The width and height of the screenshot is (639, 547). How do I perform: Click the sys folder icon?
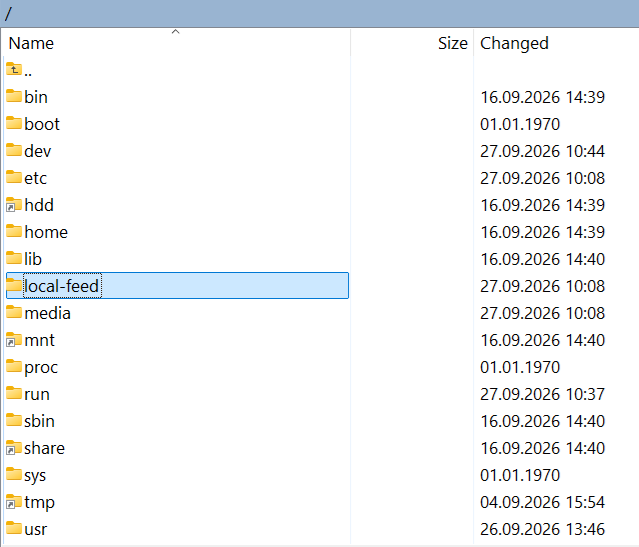coord(14,474)
